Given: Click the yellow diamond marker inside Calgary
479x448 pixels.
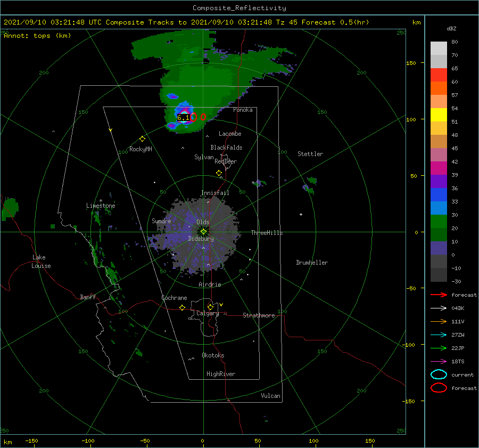Looking at the screenshot, I should pos(210,307).
